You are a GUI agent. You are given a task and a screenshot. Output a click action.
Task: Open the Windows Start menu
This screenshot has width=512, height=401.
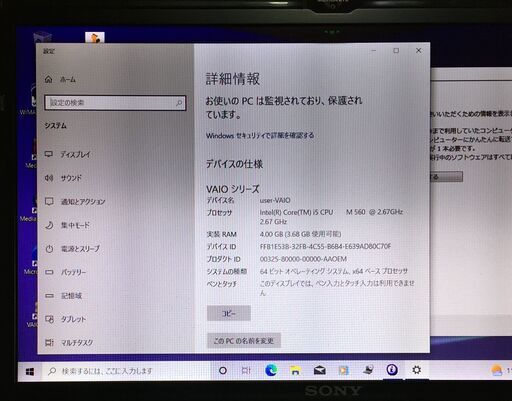coord(30,371)
